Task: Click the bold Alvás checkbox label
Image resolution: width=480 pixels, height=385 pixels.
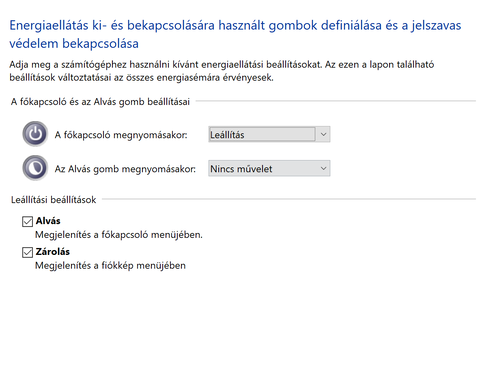Action: click(x=48, y=221)
